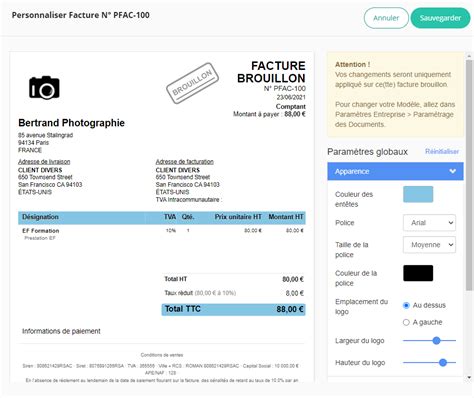Open the Couleur de la police black swatch
474x398 pixels.
(418, 273)
